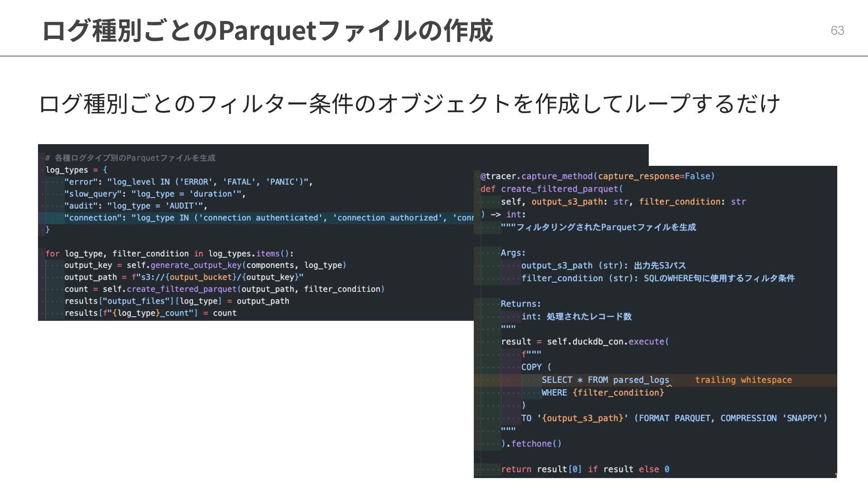The image size is (868, 488).
Task: Click the 'Returns:' docstring heading
Action: coord(520,304)
